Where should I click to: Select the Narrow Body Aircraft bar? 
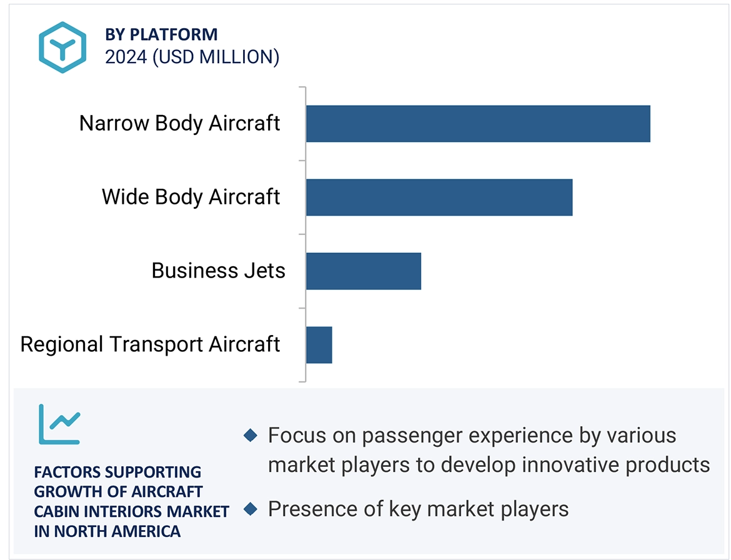click(478, 124)
